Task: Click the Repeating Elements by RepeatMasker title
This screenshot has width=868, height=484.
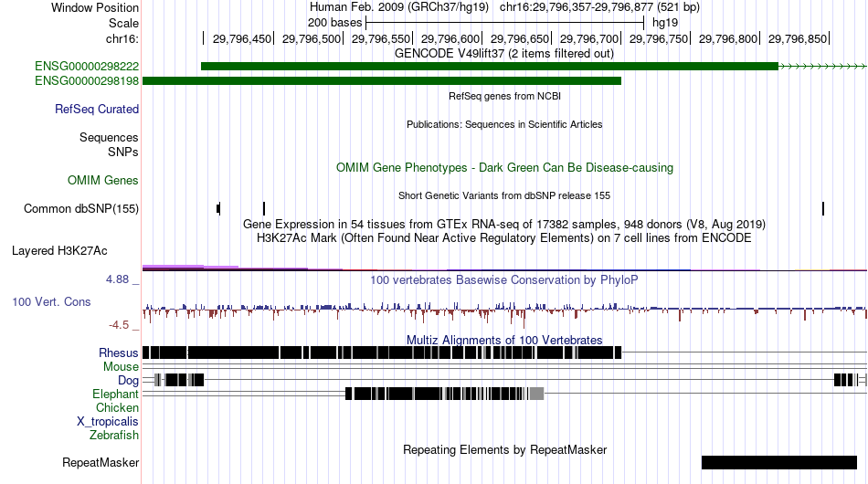Action: (504, 449)
